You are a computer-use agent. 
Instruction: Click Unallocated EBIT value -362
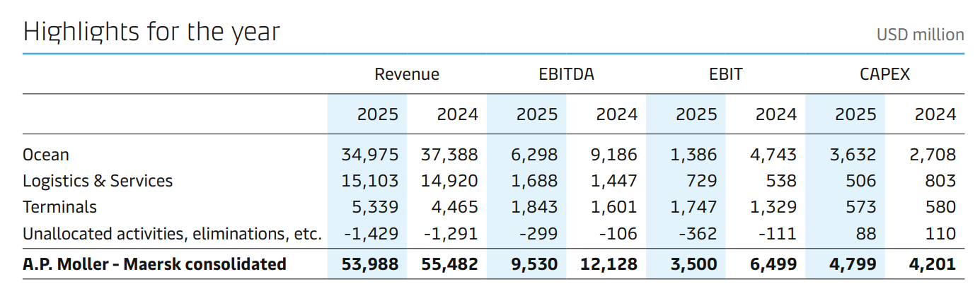coord(698,234)
